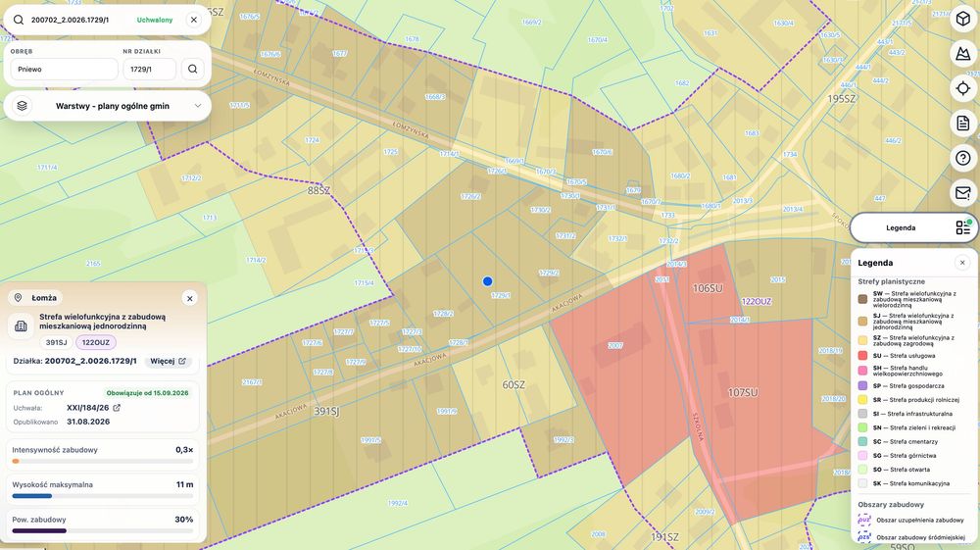Click the 106SU zone label on map
980x550 pixels.
[708, 288]
